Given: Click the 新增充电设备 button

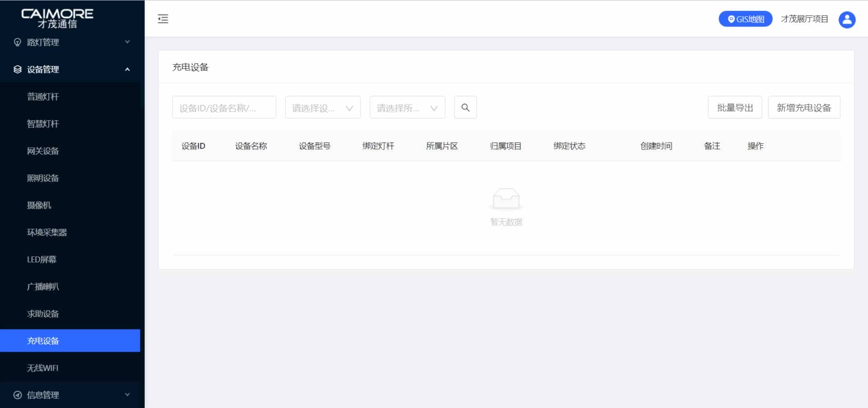Looking at the screenshot, I should (804, 107).
